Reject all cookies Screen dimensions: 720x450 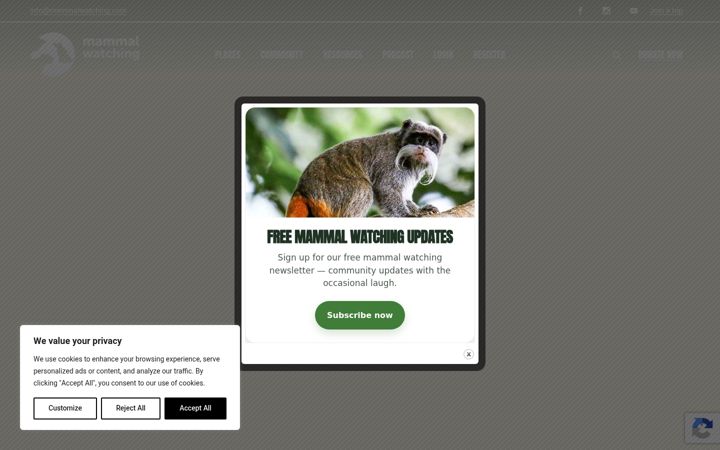(x=130, y=408)
